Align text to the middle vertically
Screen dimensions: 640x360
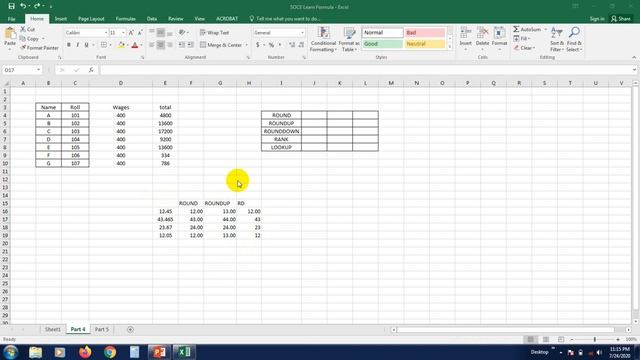161,33
